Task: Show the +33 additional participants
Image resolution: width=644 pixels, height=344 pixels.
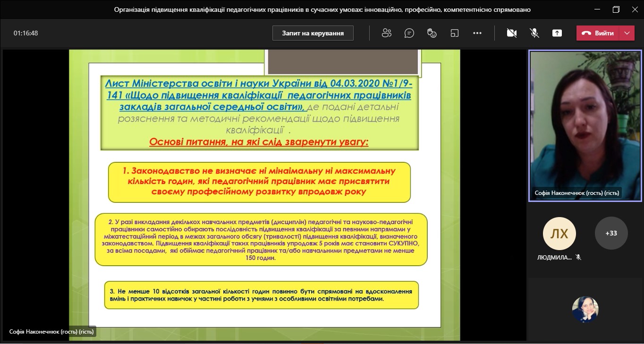Action: click(611, 233)
